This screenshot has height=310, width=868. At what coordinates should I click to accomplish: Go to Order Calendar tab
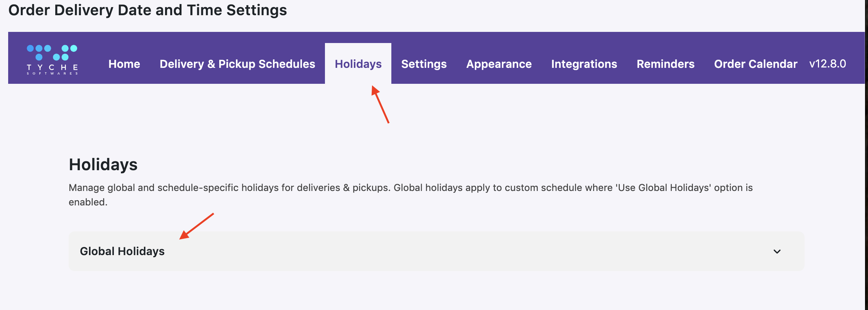756,64
